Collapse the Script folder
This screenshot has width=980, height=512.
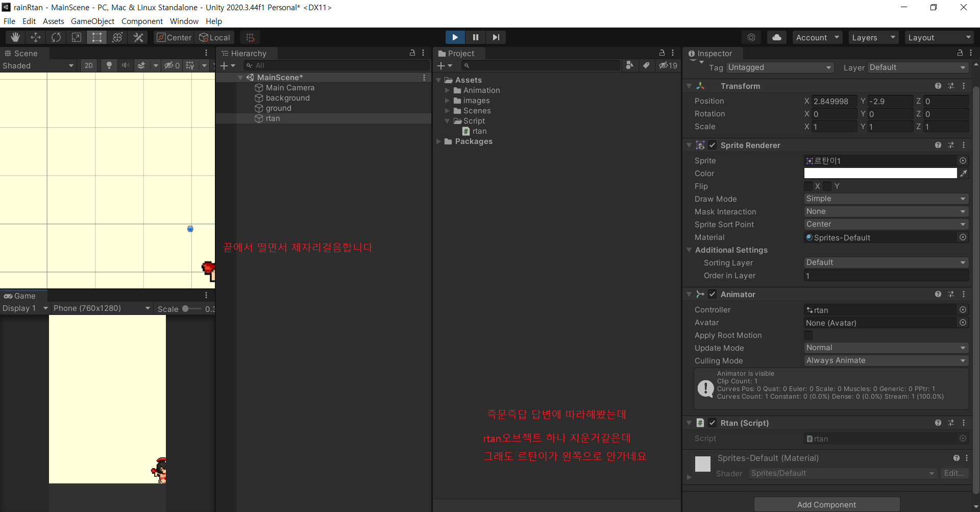click(x=447, y=121)
